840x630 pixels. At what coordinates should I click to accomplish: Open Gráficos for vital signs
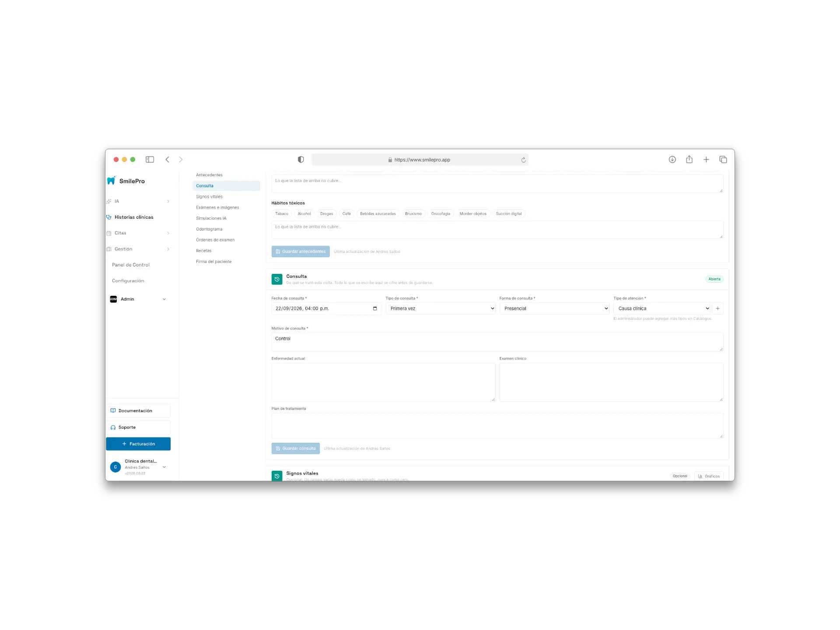coord(709,476)
